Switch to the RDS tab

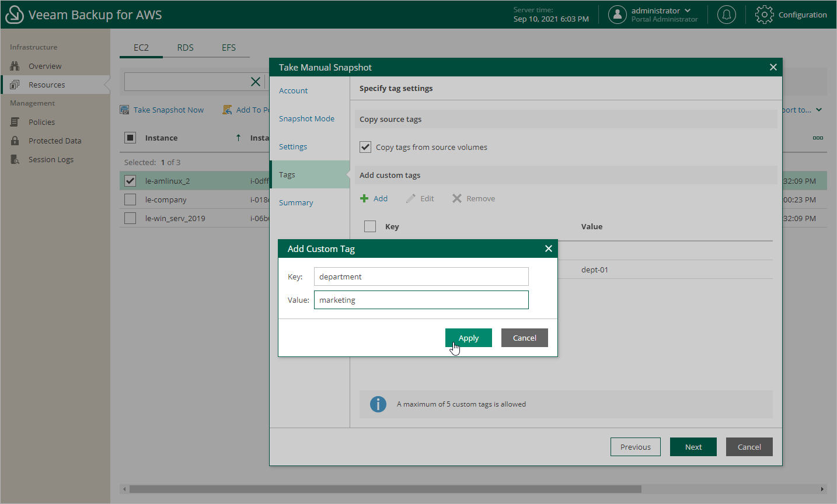(x=185, y=47)
